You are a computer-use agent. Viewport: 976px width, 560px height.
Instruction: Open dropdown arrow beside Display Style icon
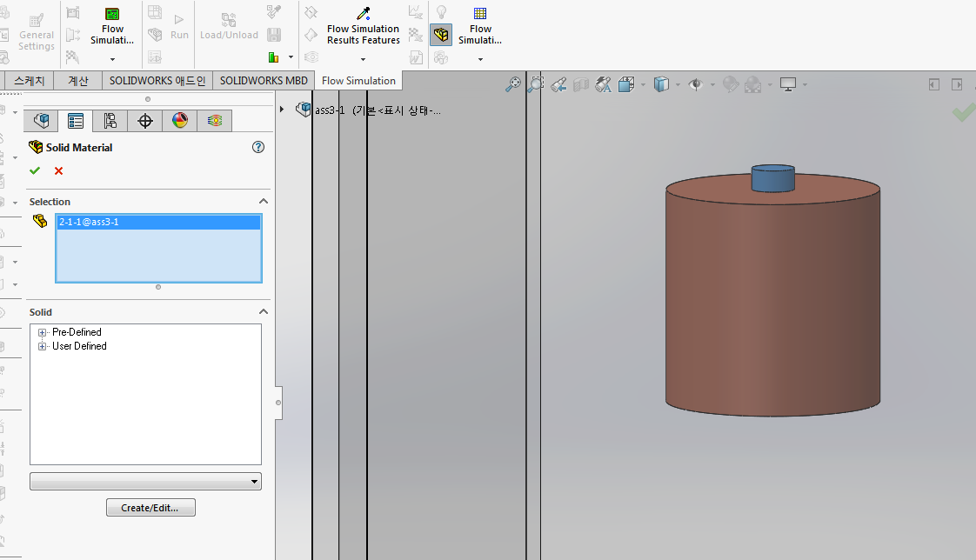tap(678, 84)
